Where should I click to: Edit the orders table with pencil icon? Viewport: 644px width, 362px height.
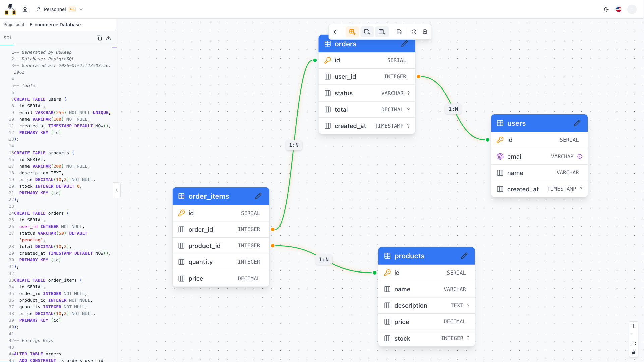tap(405, 44)
